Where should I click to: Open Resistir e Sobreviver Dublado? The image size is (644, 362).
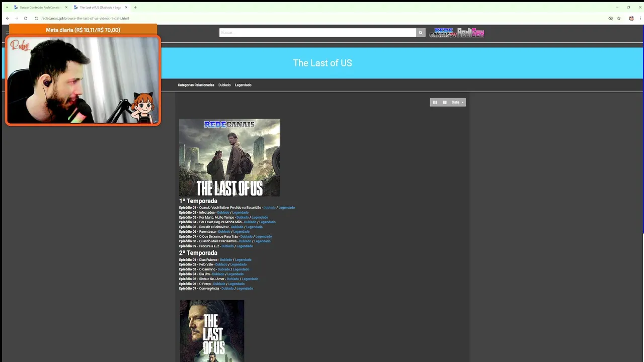tap(237, 227)
